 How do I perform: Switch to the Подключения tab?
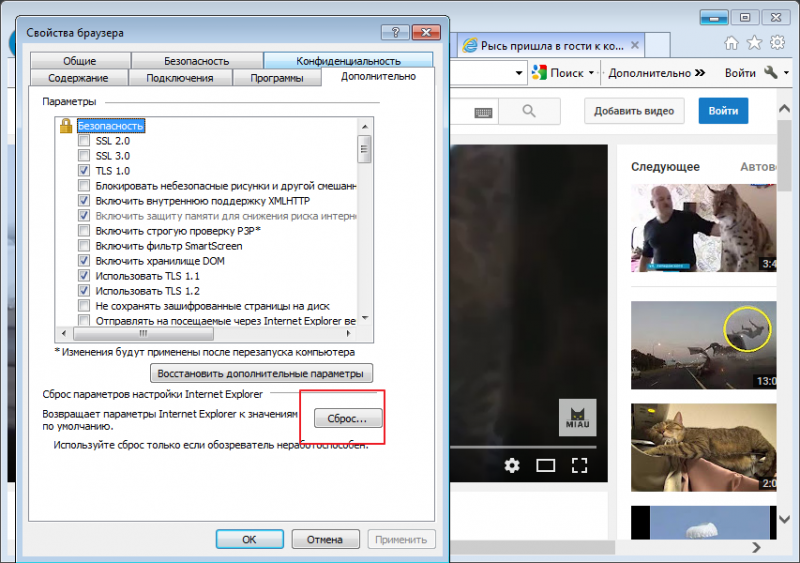tap(180, 78)
